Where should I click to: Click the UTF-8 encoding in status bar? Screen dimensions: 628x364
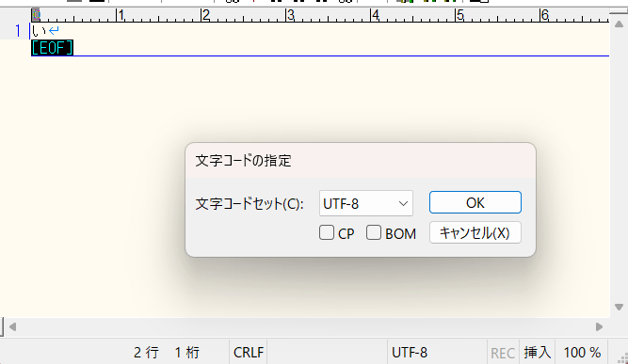tap(410, 353)
